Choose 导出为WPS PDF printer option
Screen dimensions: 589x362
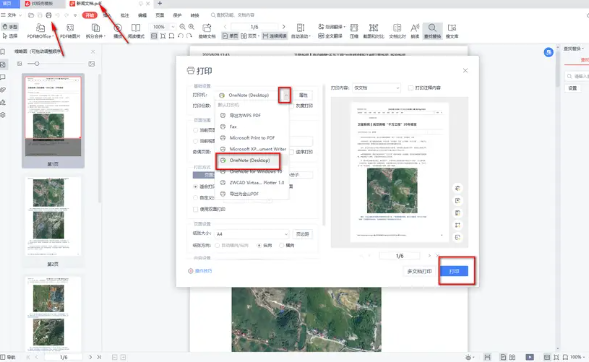click(252, 115)
